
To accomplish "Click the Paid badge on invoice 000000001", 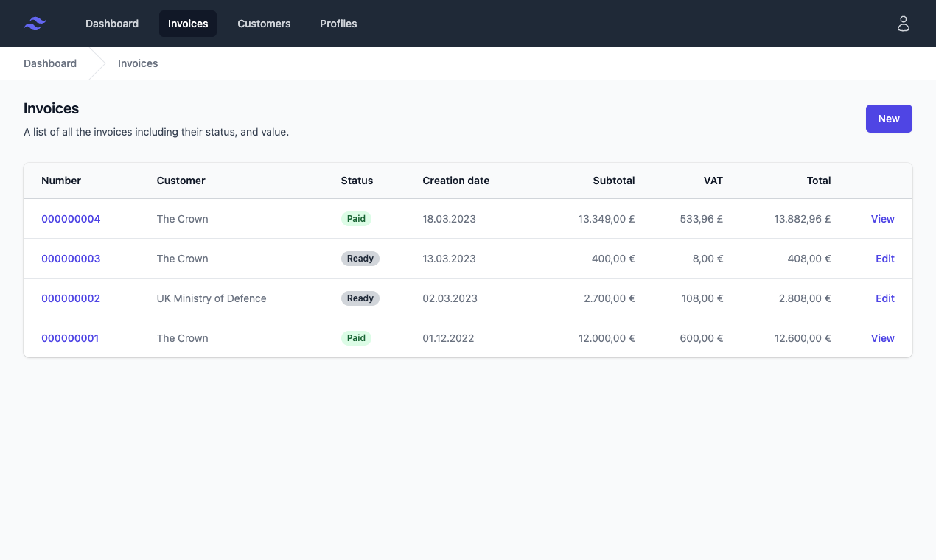I will (356, 338).
